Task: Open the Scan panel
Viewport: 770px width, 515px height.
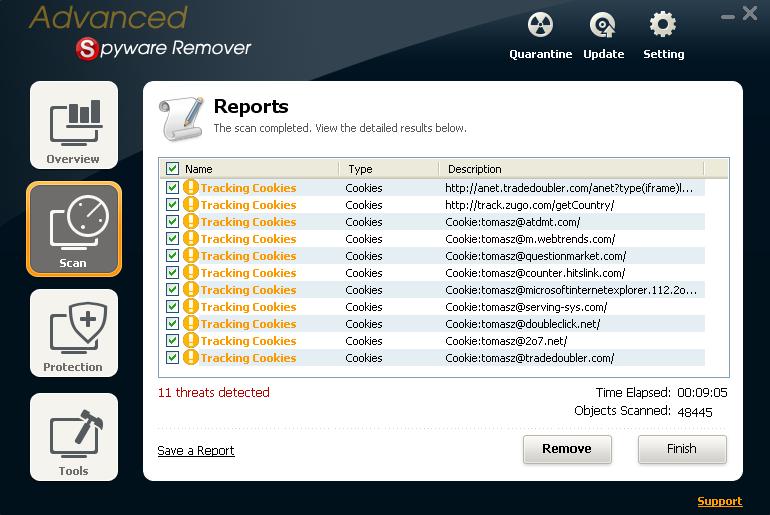Action: tap(74, 229)
